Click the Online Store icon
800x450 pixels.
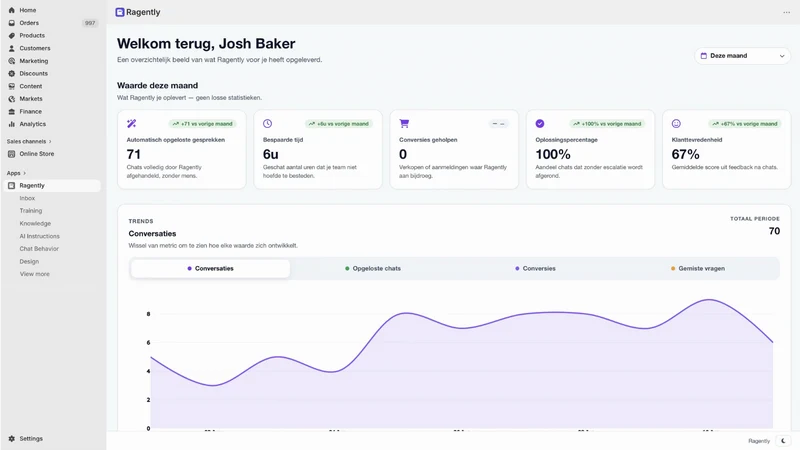12,154
